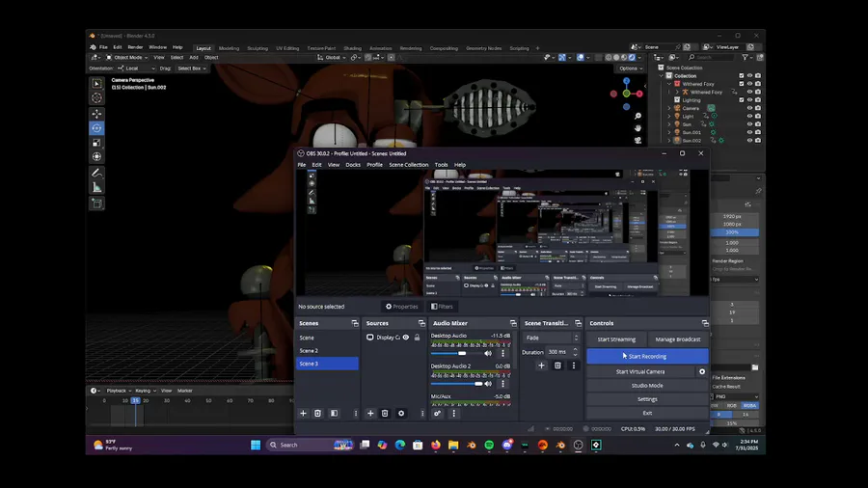Pop out the OBS Controls dock icon
868x488 pixels.
click(705, 323)
